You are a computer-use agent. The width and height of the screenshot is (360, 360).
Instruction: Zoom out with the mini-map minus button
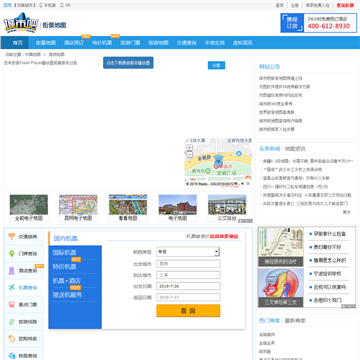pyautogui.click(x=189, y=154)
